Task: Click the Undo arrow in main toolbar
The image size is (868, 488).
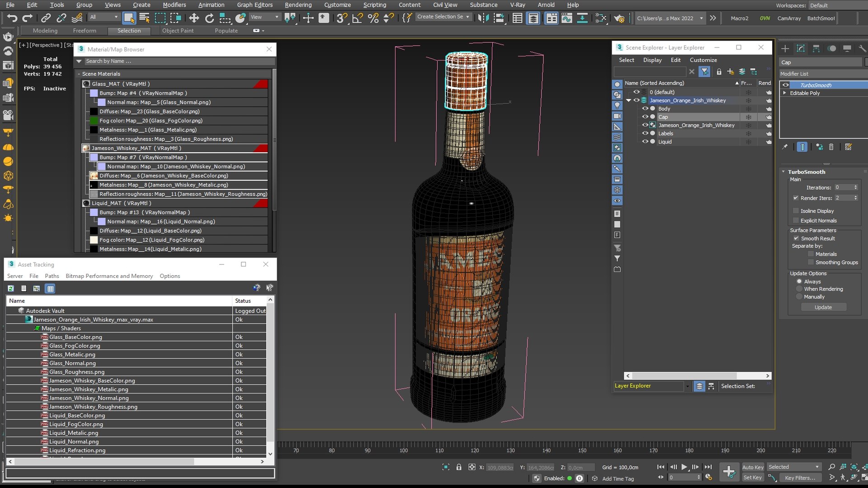Action: pos(12,18)
